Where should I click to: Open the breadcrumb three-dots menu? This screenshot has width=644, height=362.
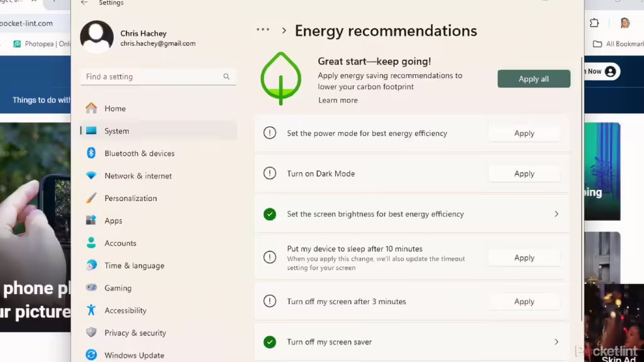[x=263, y=30]
